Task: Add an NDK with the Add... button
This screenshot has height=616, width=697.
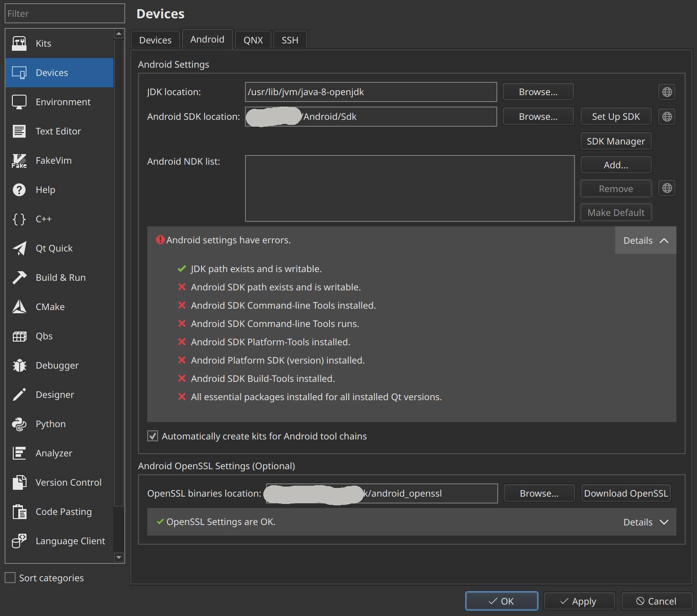Action: pos(616,165)
